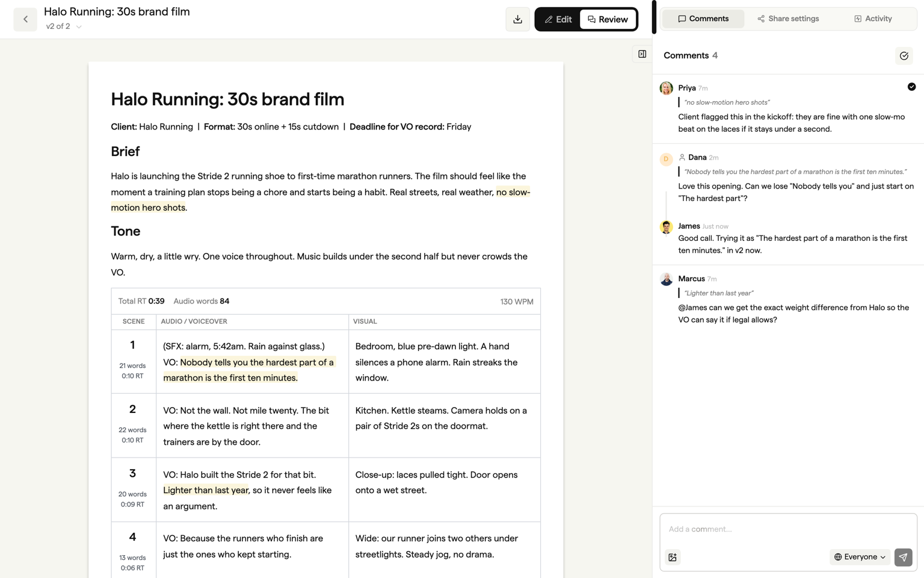Download the script document
Viewport: 924px width, 578px height.
517,19
